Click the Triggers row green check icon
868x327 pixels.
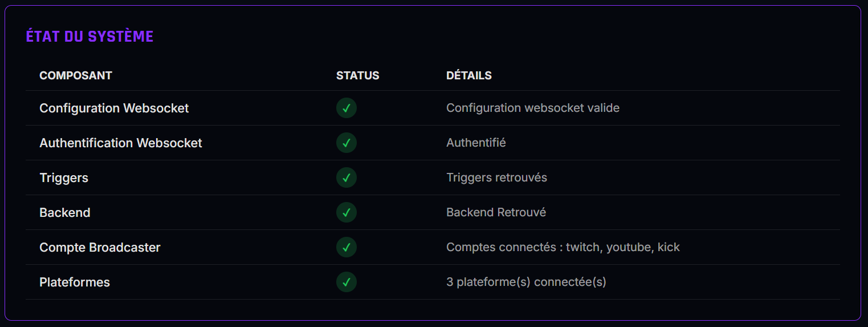point(346,177)
